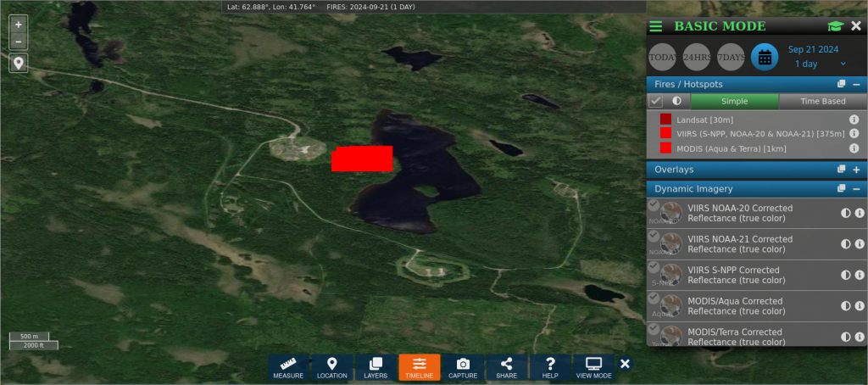
Task: Adjust opacity of VIIRS NOAA-20 imagery
Action: [845, 213]
